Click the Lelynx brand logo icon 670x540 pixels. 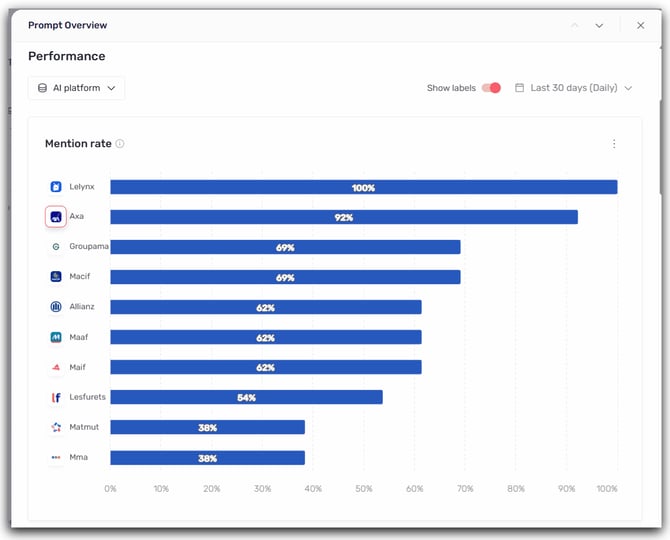click(x=56, y=187)
